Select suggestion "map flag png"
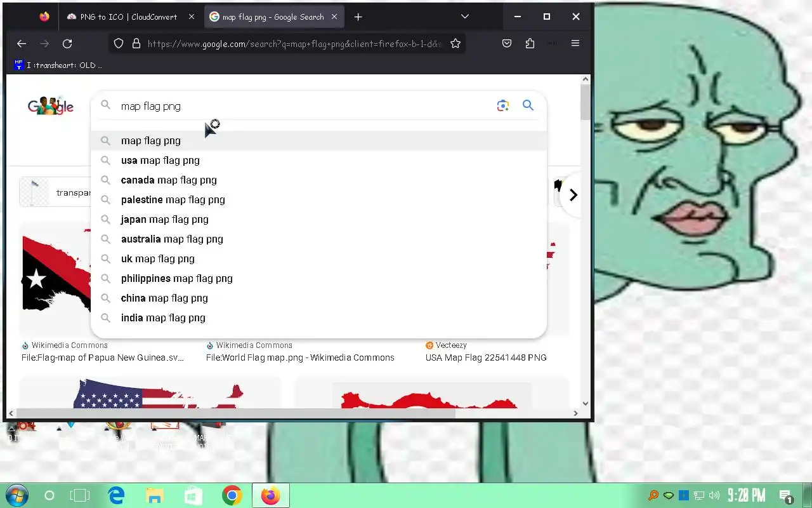 [x=318, y=141]
